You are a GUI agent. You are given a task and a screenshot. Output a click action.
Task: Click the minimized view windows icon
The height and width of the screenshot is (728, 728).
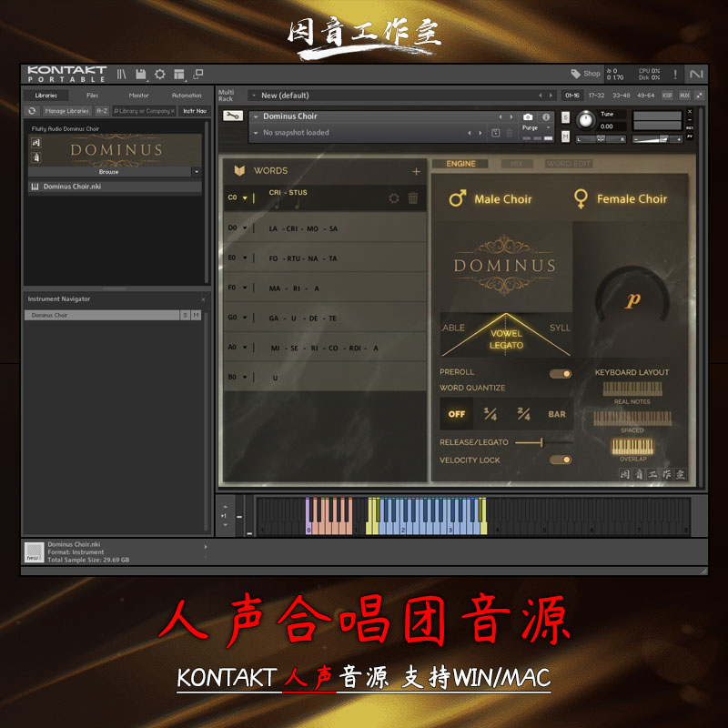point(198,74)
